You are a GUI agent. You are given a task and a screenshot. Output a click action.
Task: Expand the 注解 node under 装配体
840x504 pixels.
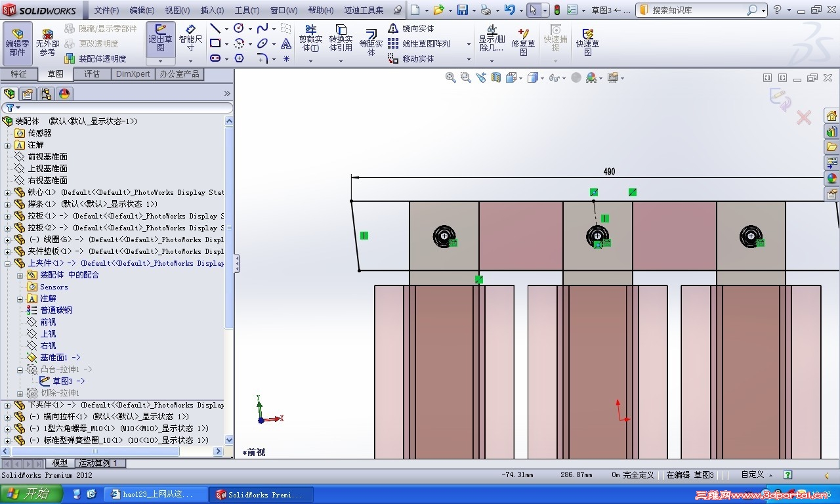click(x=8, y=145)
